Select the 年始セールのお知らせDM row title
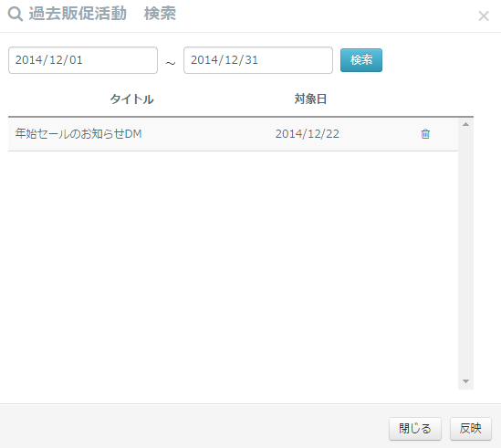The width and height of the screenshot is (501, 448). coord(78,133)
